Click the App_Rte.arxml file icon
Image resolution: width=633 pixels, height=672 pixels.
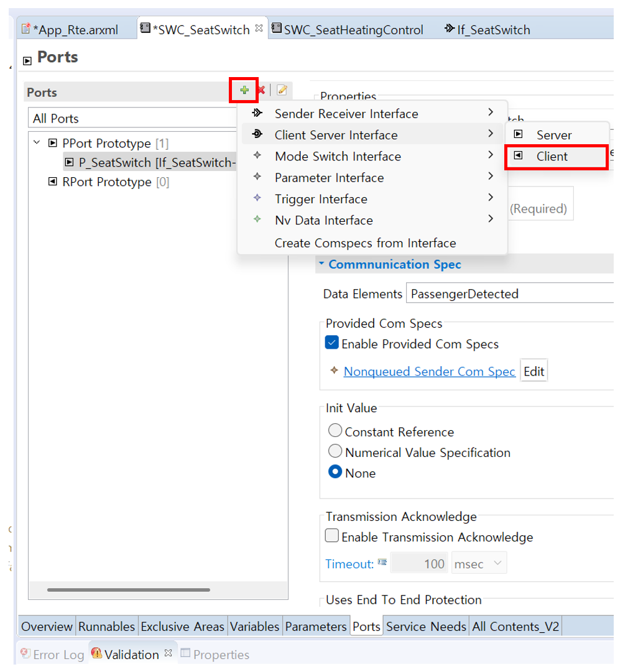(x=26, y=29)
